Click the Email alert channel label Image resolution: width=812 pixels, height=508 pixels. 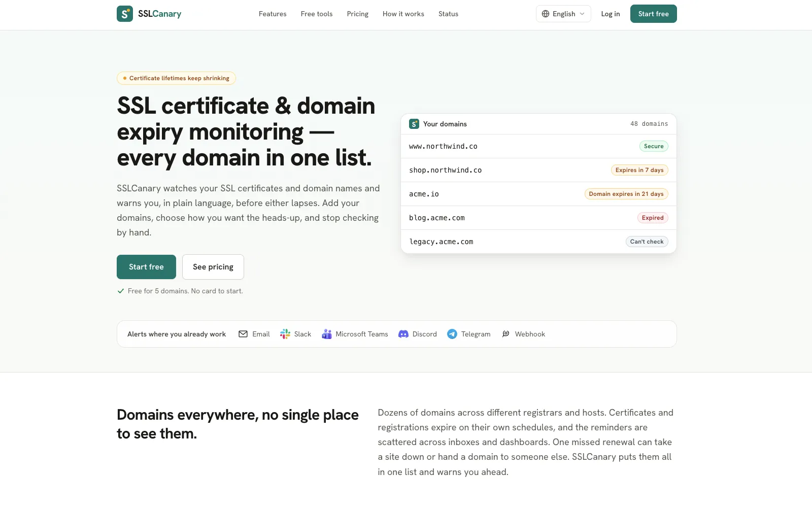pyautogui.click(x=261, y=334)
